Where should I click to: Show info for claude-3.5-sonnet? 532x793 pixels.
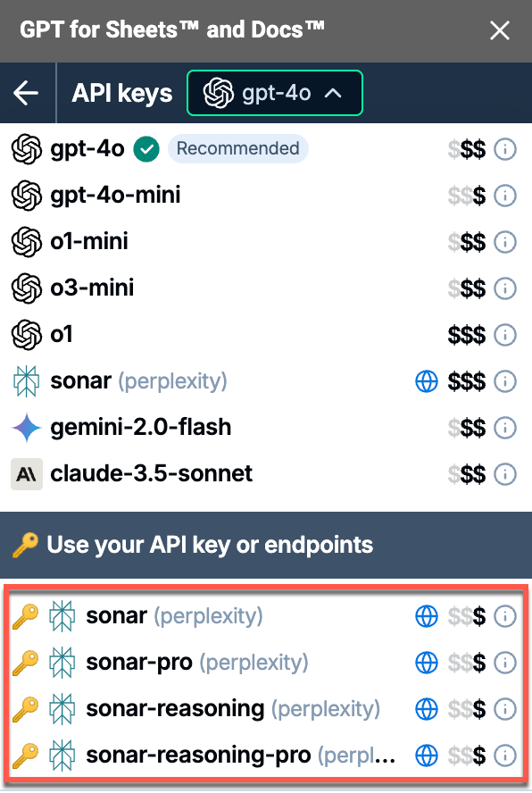504,474
